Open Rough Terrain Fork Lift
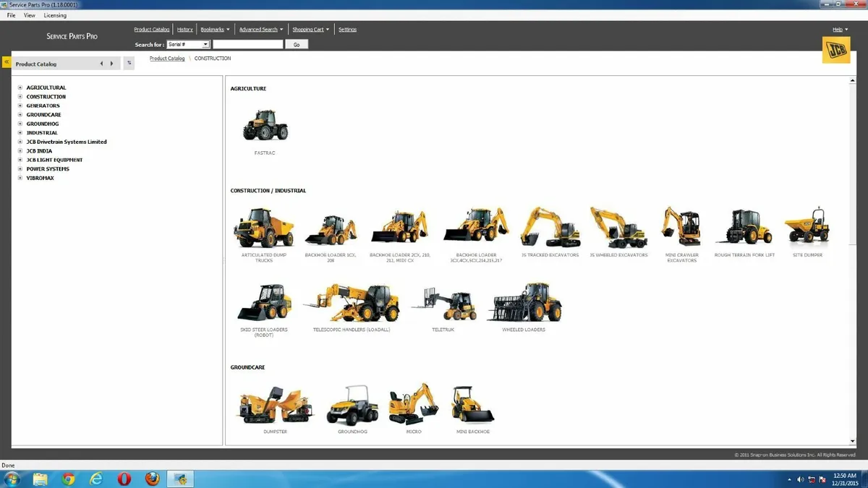Viewport: 868px width, 488px height. click(744, 227)
